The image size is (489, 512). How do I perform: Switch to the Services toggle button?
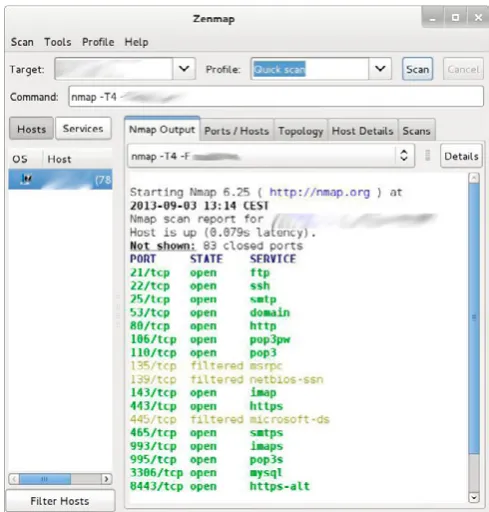(x=83, y=128)
